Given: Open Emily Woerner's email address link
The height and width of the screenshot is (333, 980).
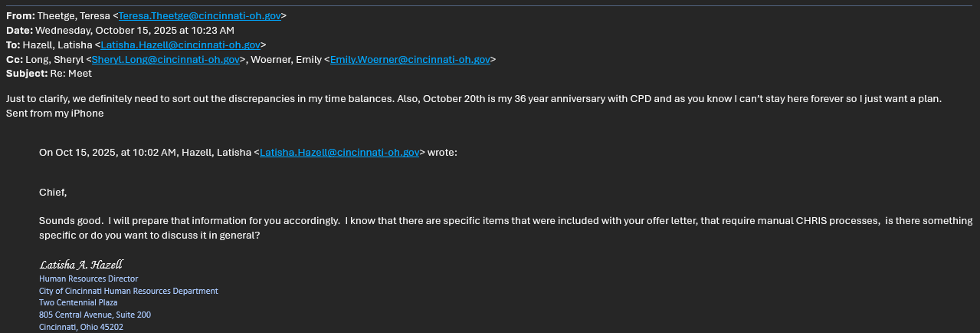Looking at the screenshot, I should pyautogui.click(x=410, y=59).
